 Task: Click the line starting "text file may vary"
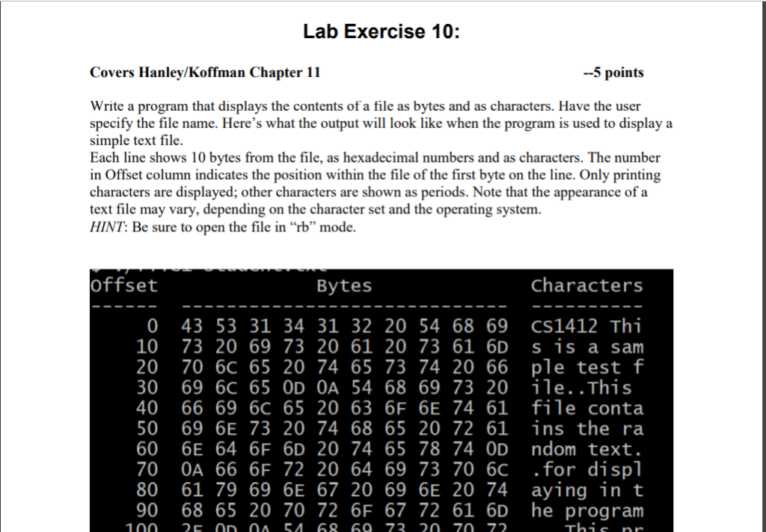click(x=316, y=210)
